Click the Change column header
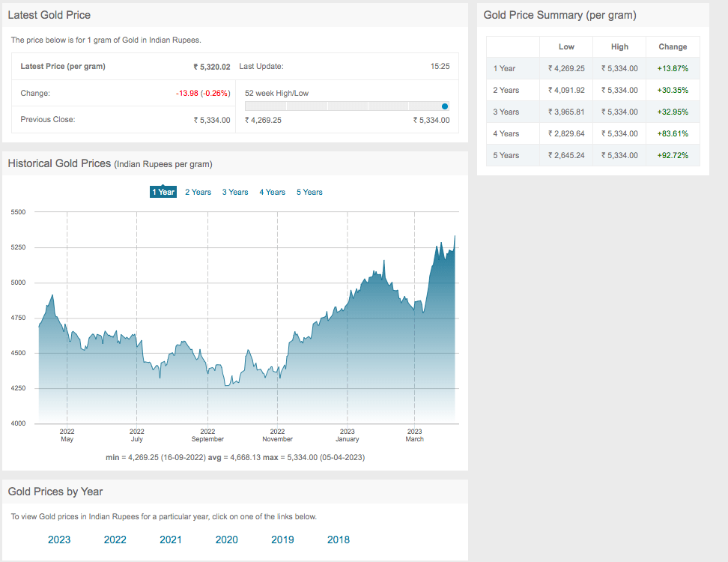Screen dimensions: 728x562 click(673, 46)
